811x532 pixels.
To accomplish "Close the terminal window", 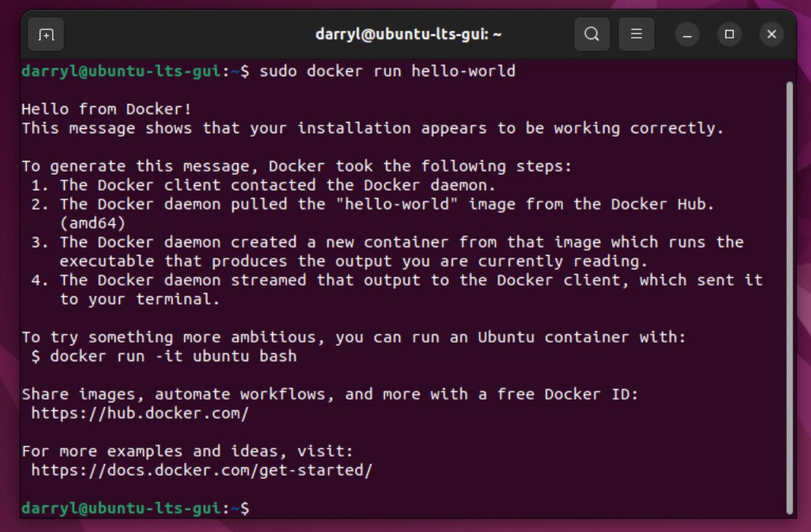I will (771, 35).
